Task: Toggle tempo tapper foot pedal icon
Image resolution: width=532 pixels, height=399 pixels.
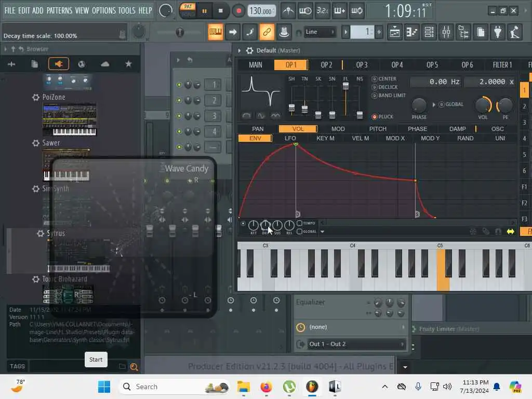Action: 515,32
